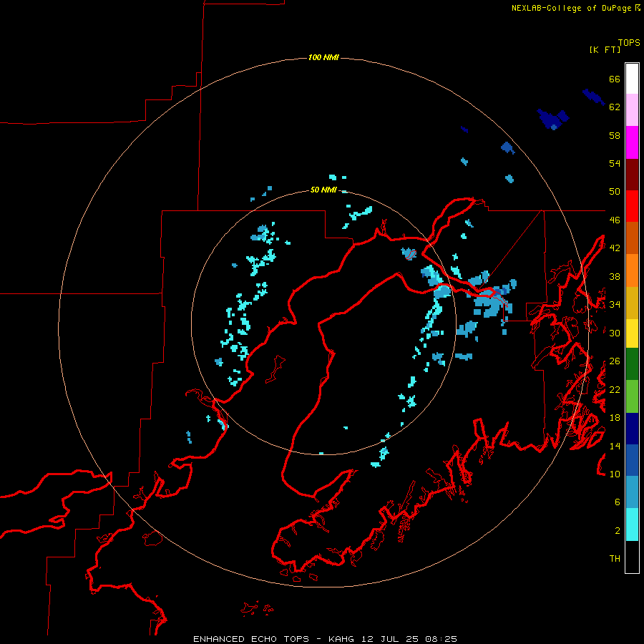Pick the yellow swatch beside 30

pyautogui.click(x=632, y=333)
